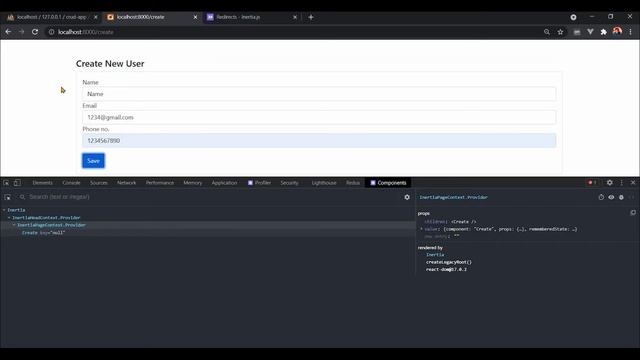The width and height of the screenshot is (640, 360).
Task: Click the red error count badge
Action: tap(592, 182)
